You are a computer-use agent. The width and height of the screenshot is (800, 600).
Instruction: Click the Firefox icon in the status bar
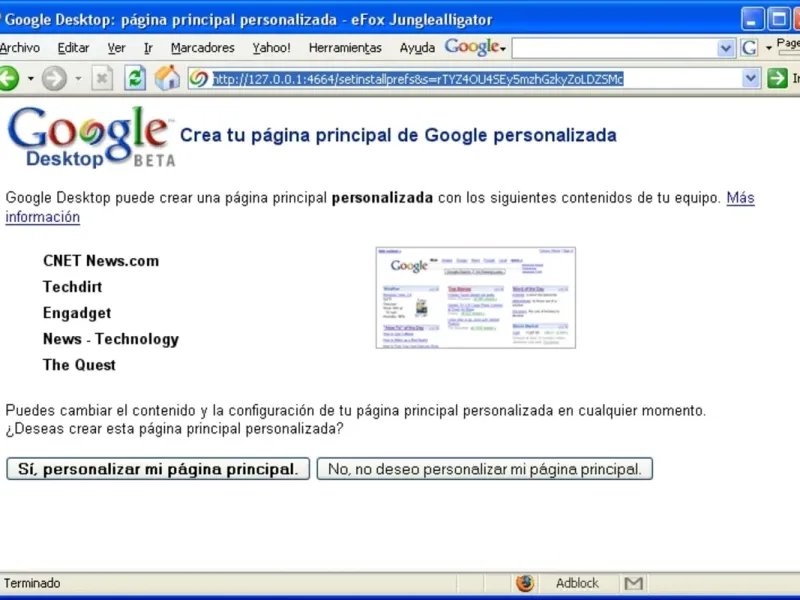[524, 583]
